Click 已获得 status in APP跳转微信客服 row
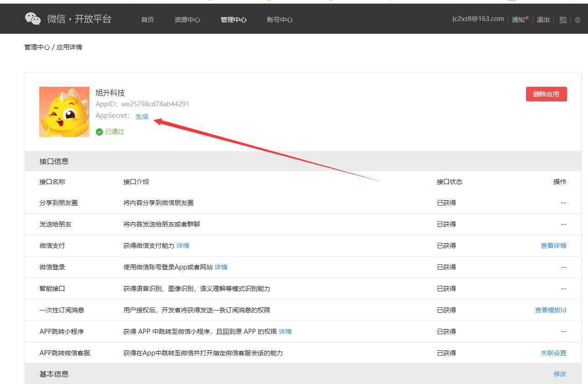588x384 pixels. 446,353
